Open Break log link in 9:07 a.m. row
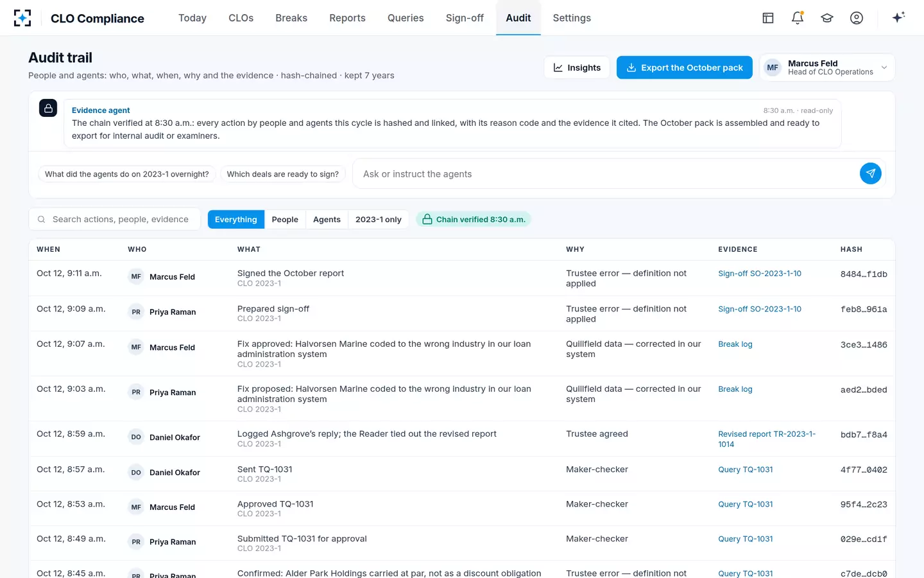The height and width of the screenshot is (578, 924). [x=735, y=344]
